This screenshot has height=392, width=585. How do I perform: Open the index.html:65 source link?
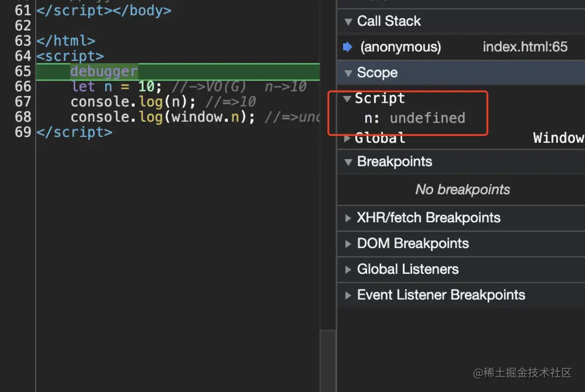tap(525, 47)
